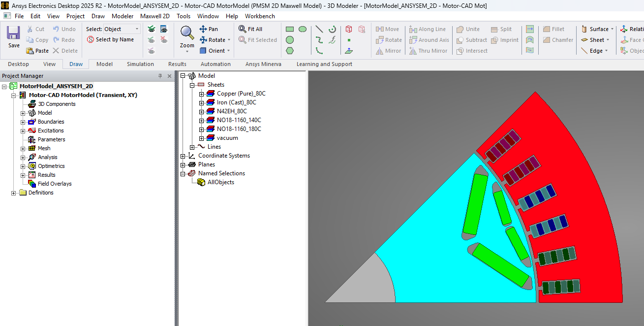Select the Optimetrics tree item
This screenshot has width=644, height=326.
[51, 166]
